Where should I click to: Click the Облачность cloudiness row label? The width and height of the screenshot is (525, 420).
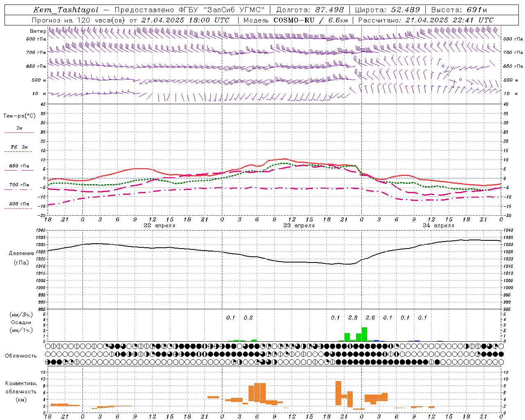point(21,356)
